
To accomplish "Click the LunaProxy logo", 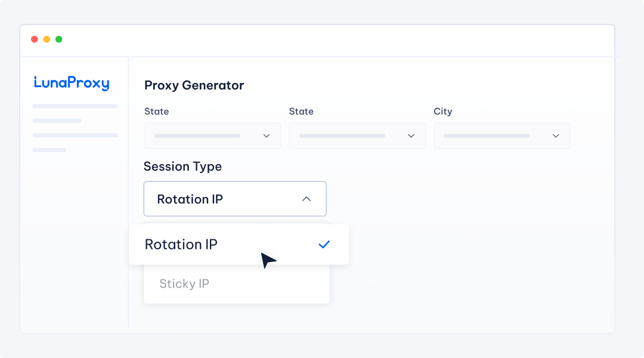I will [x=72, y=83].
